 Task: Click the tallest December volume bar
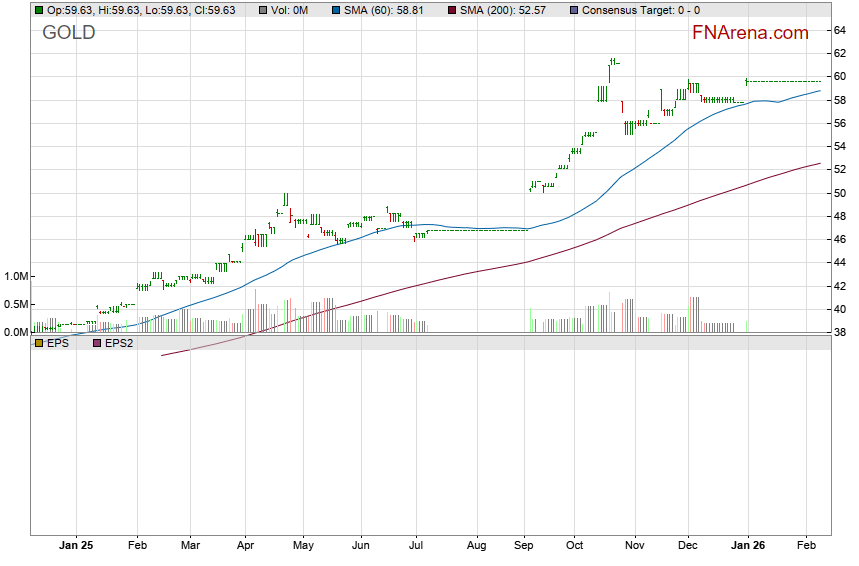click(690, 313)
